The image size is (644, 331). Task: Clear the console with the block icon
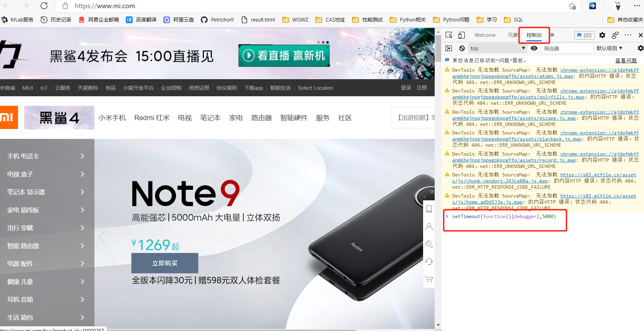pyautogui.click(x=462, y=48)
